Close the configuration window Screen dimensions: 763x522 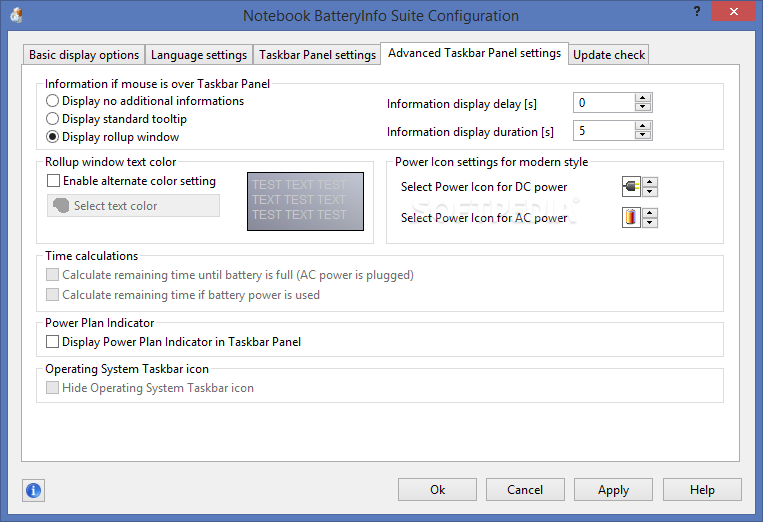click(733, 11)
